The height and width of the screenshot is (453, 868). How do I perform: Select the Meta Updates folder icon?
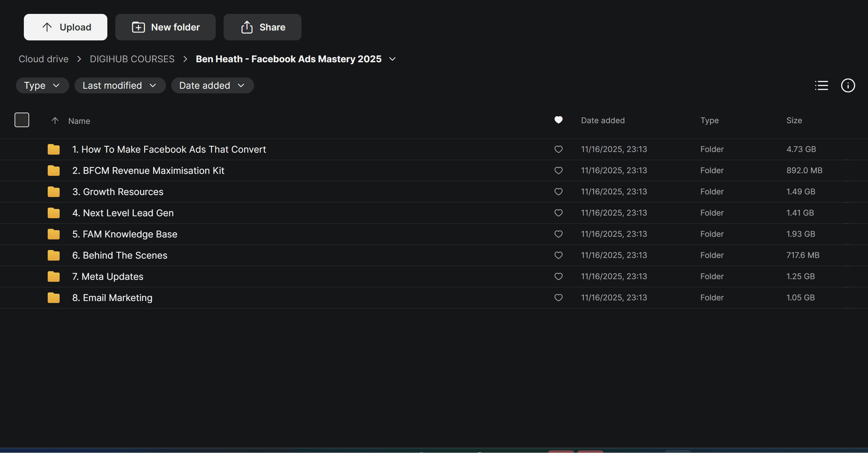[54, 277]
